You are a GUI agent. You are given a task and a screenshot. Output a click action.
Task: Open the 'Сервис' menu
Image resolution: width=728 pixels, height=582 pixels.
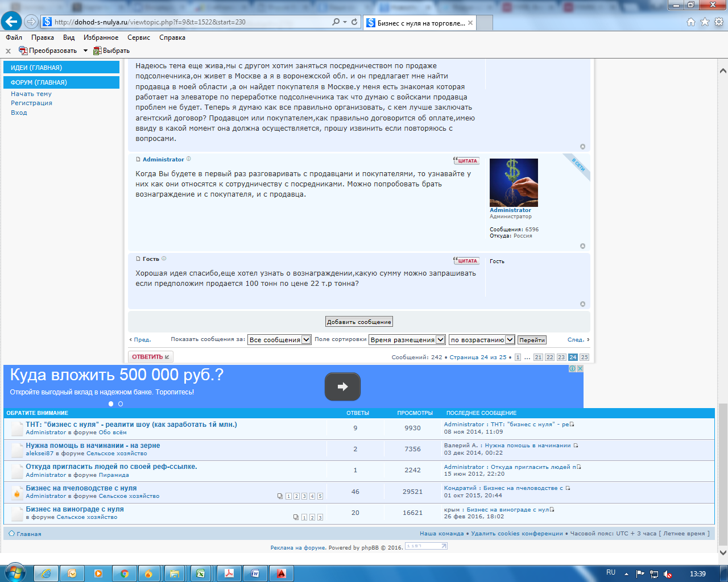point(139,38)
